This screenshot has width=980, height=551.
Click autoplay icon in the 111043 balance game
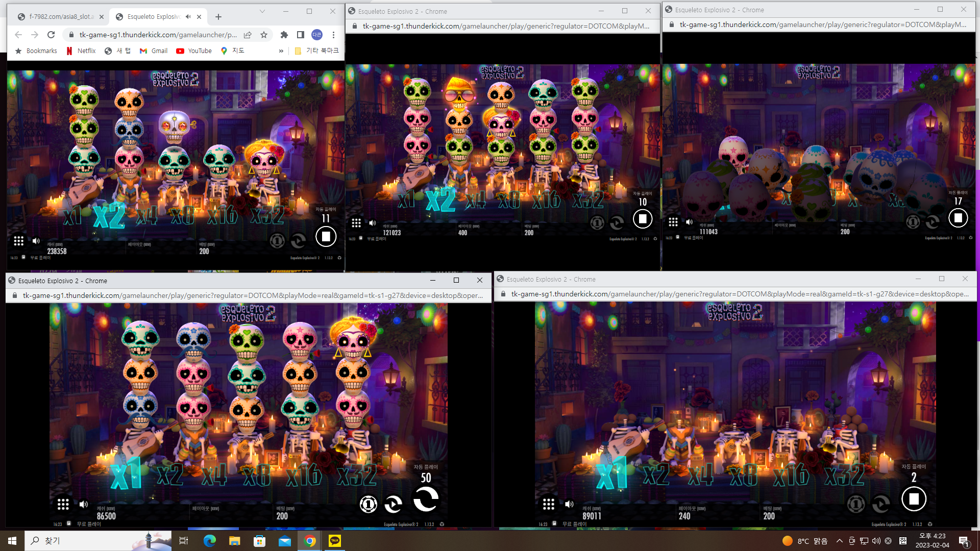point(933,222)
